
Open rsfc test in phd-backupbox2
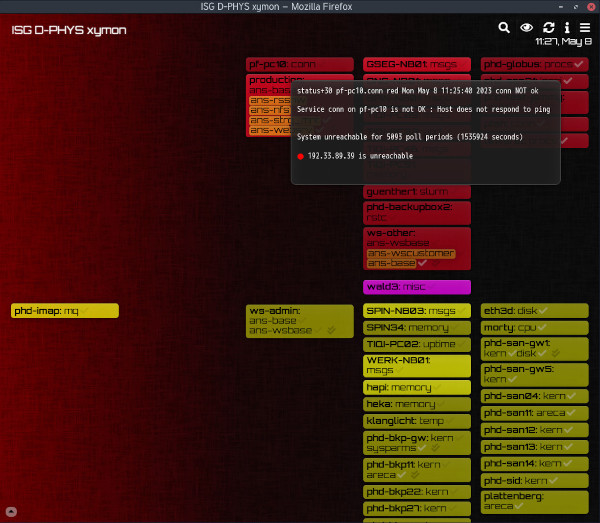pos(377,217)
